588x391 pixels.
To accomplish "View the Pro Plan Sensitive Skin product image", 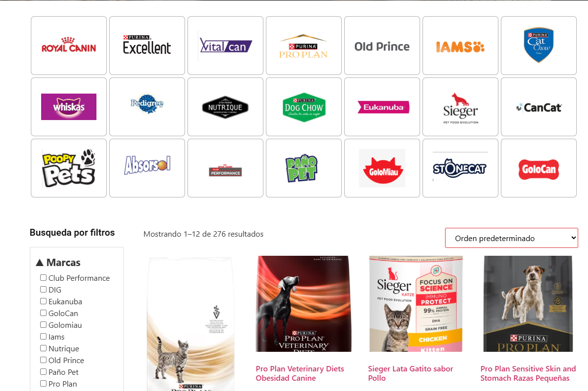I will click(528, 304).
